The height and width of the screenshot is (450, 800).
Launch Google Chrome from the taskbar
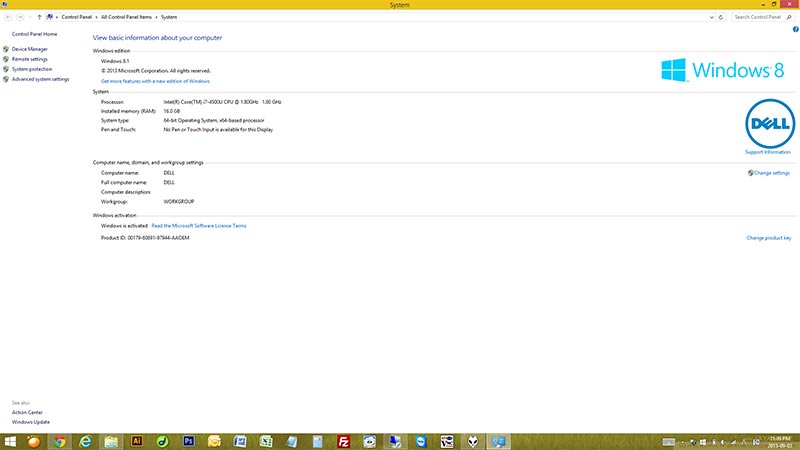click(x=60, y=441)
